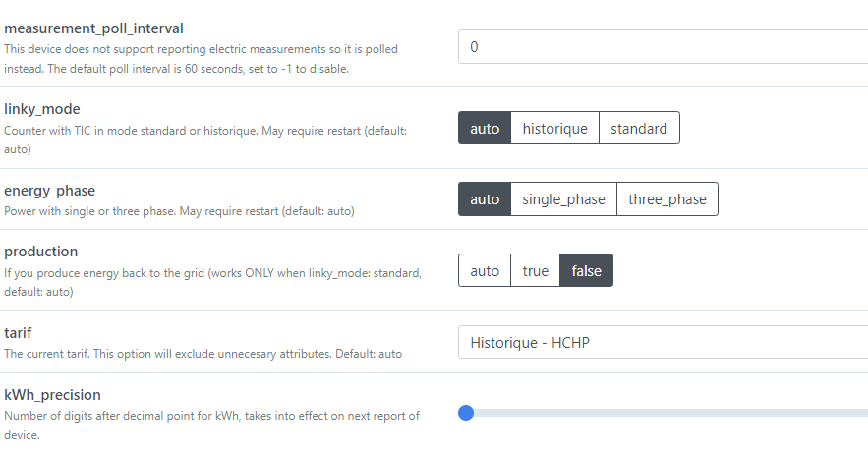Enable production by selecting true
The image size is (868, 451).
tap(535, 271)
